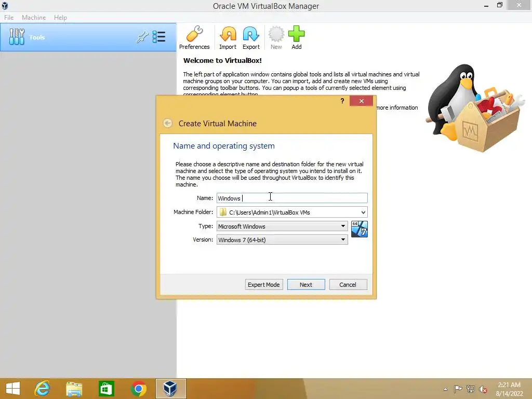Viewport: 532px width, 399px height.
Task: Open the Help menu
Action: coord(60,17)
